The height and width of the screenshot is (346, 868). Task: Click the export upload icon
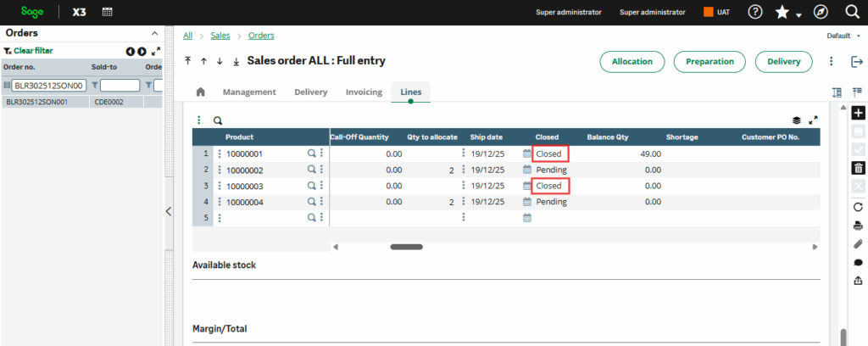point(858,281)
